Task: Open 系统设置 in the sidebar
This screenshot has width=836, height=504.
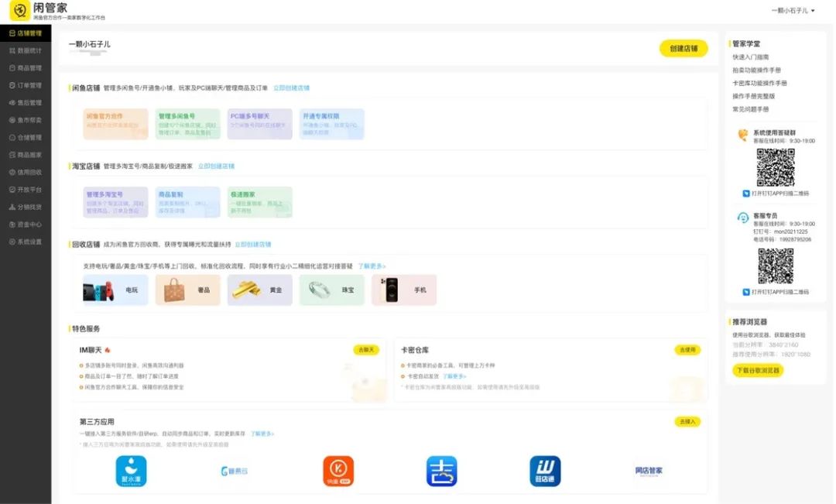Action: (x=26, y=242)
